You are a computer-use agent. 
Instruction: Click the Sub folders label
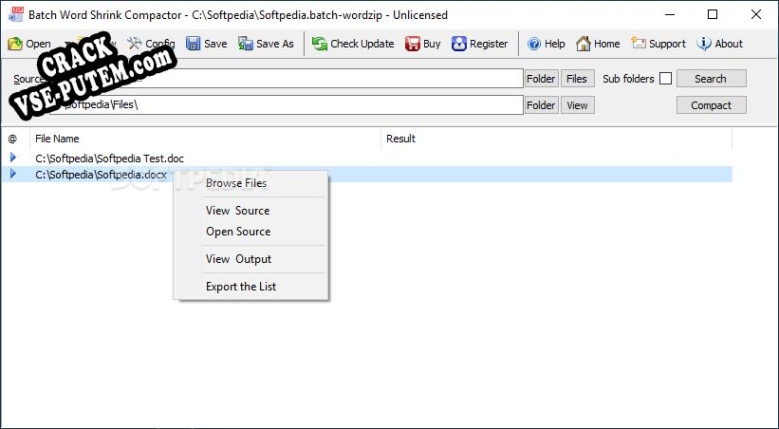point(628,78)
